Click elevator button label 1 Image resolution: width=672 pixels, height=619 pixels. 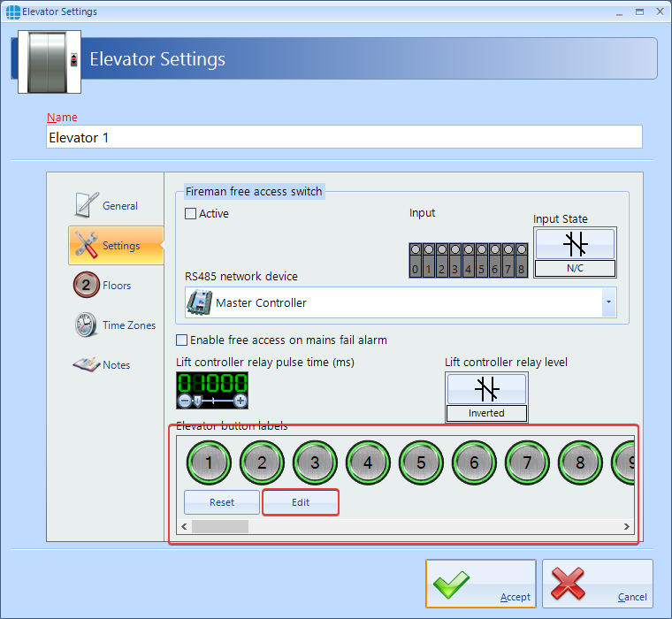[x=209, y=462]
